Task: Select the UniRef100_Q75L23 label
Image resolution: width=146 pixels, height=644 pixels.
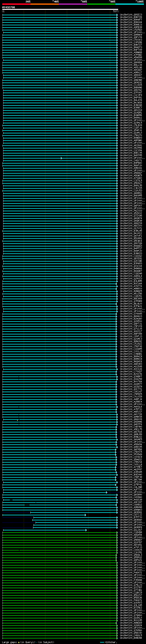Action: coord(131,585)
